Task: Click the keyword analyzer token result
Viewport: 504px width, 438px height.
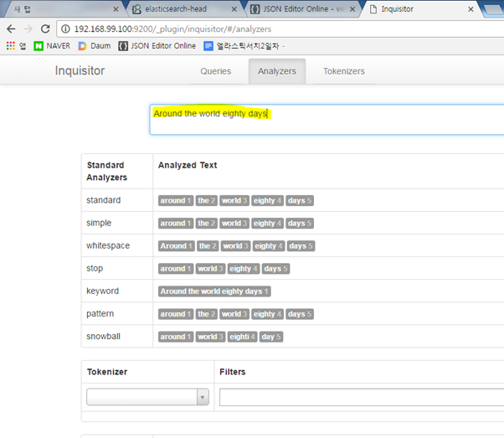Action: 214,291
